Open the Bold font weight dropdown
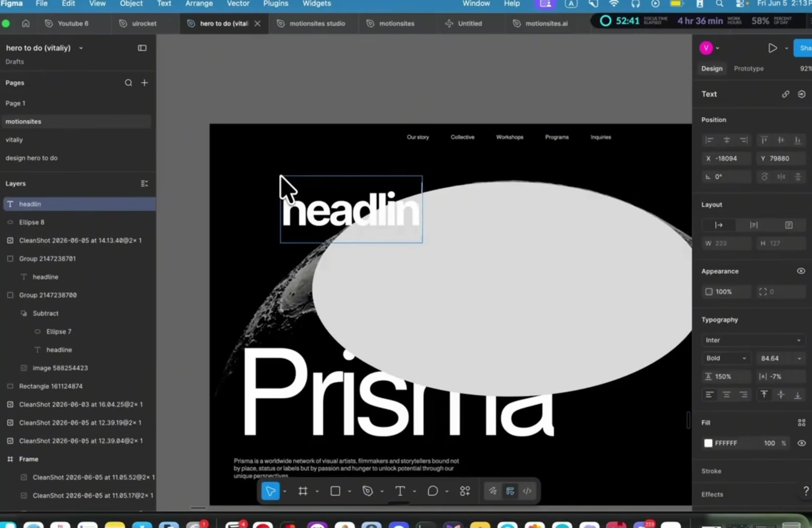Screen dimensions: 812x528 click(x=726, y=358)
